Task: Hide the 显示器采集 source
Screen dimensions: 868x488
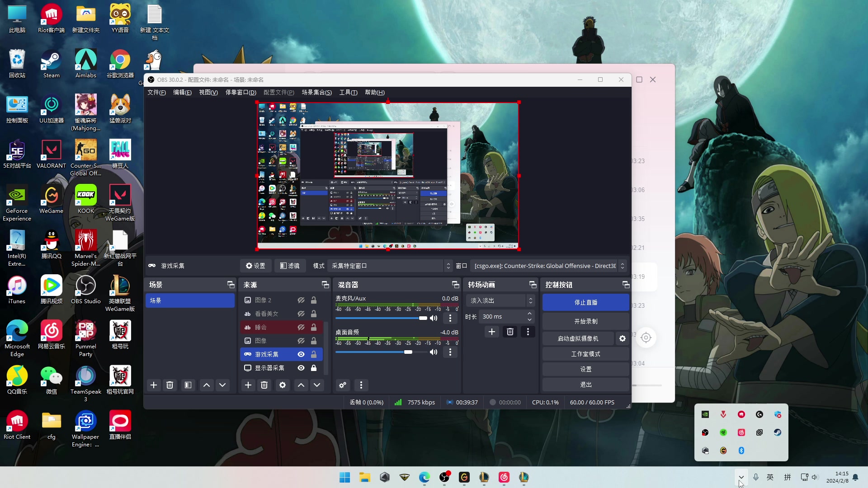Action: [x=301, y=368]
